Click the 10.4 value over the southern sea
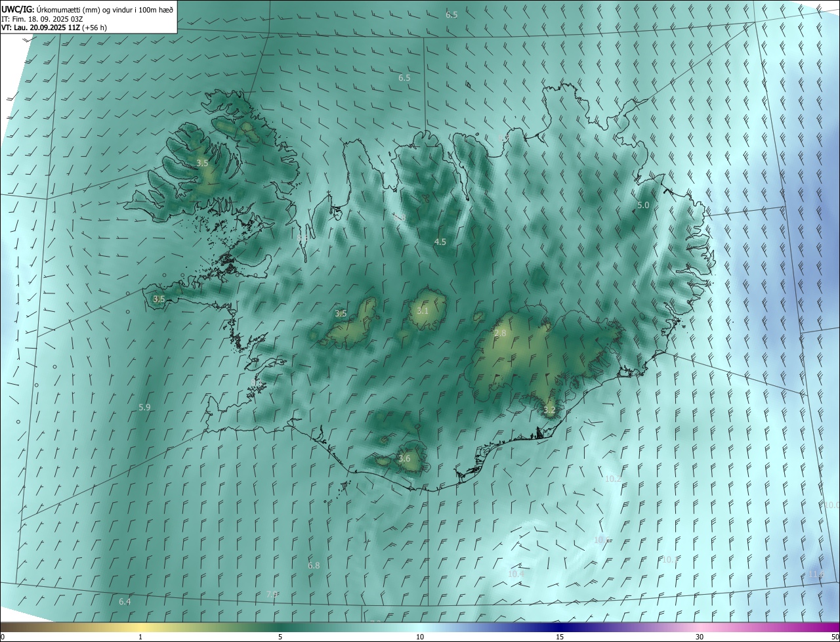This screenshot has width=840, height=642. point(516,574)
